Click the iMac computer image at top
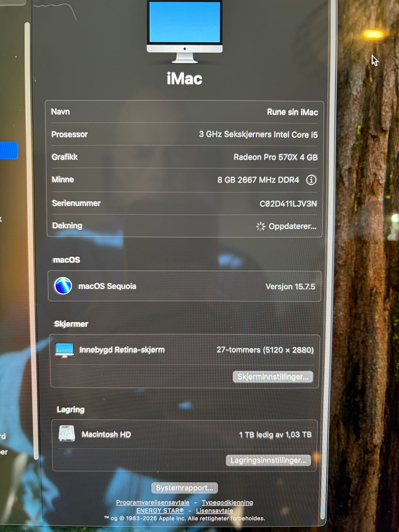This screenshot has width=399, height=532. pos(185,32)
